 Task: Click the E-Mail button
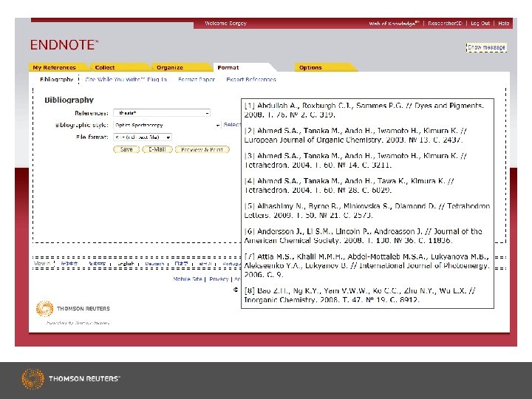click(157, 149)
